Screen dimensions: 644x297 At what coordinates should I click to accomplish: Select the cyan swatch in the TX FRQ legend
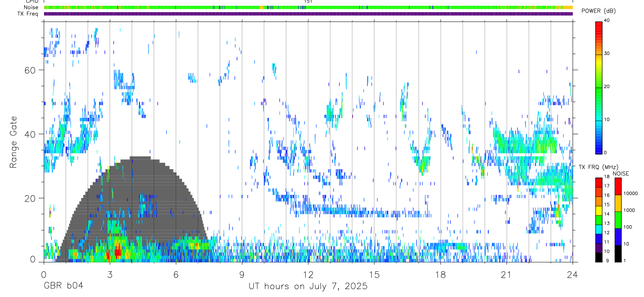point(598,229)
